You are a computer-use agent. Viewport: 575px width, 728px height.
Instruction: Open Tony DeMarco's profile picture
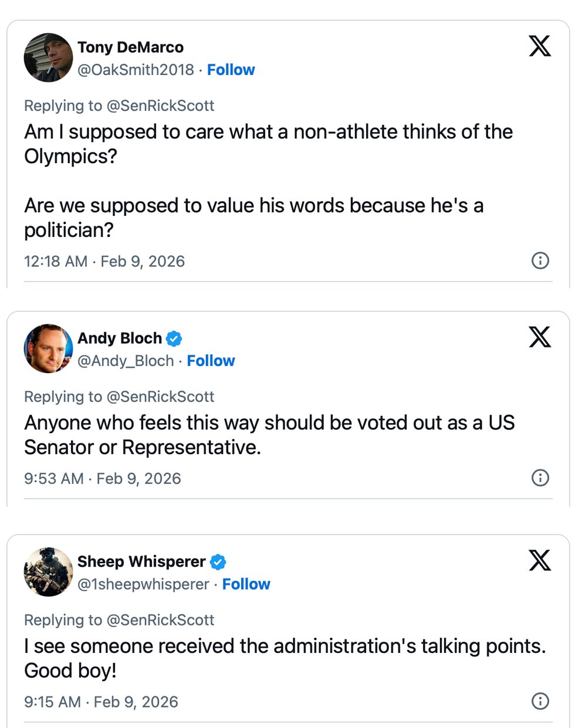point(48,57)
